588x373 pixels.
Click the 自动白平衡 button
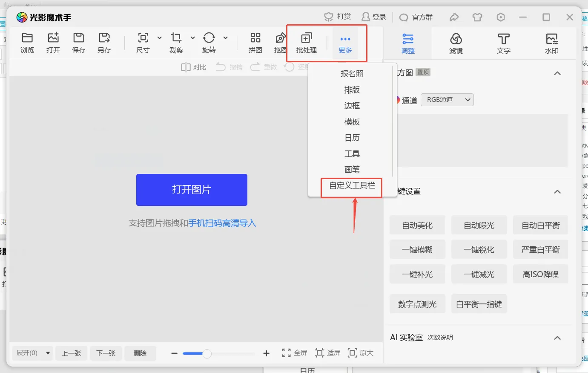click(x=541, y=225)
